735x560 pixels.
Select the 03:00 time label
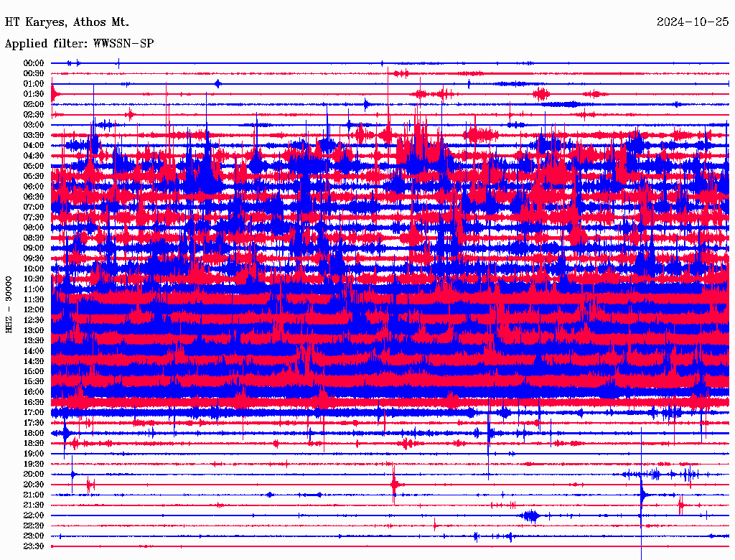tap(34, 125)
